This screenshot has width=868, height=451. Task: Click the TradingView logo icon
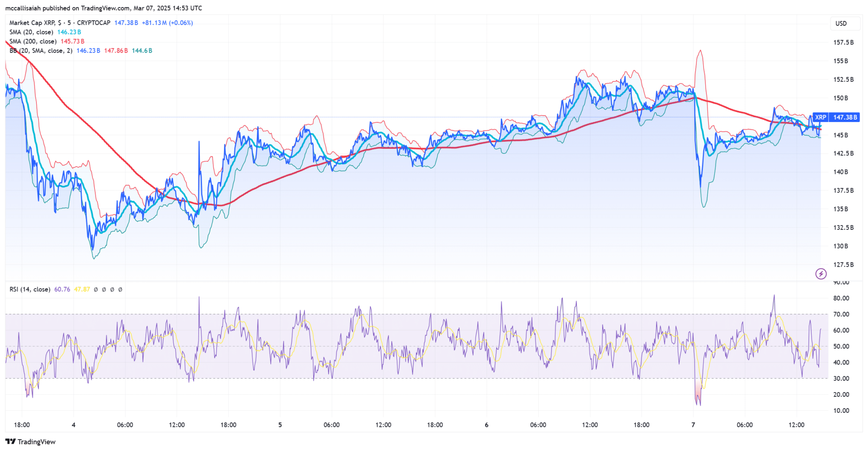click(10, 442)
